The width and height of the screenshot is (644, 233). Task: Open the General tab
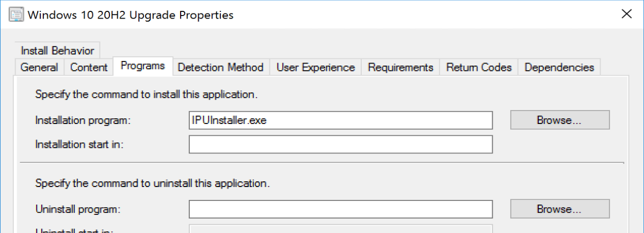pyautogui.click(x=39, y=67)
